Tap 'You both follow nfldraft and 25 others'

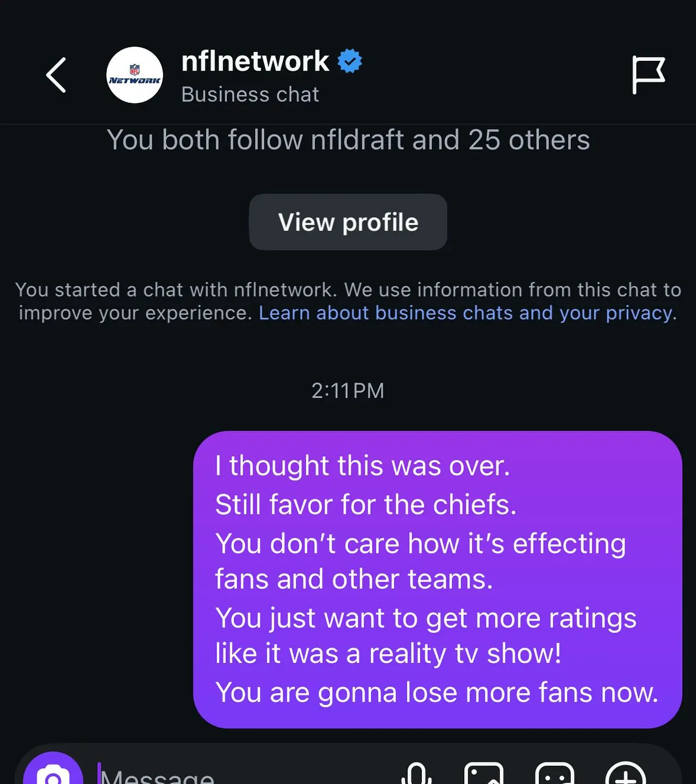pyautogui.click(x=348, y=140)
